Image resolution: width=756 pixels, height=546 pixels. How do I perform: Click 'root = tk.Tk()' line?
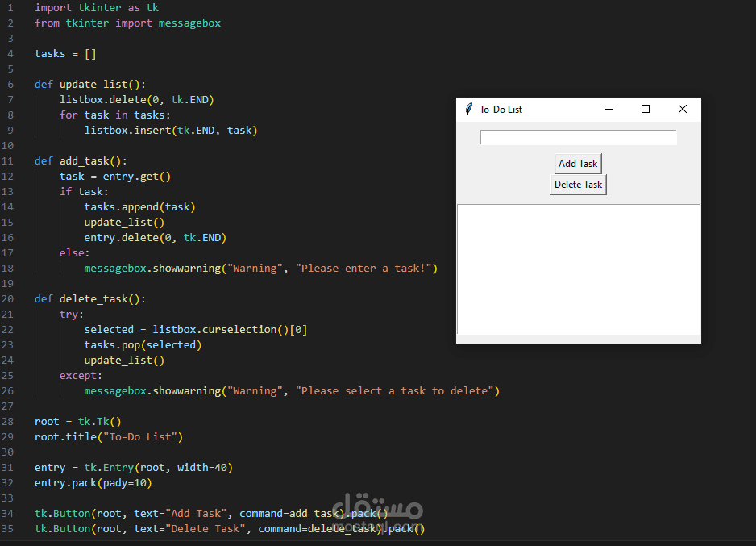pyautogui.click(x=78, y=422)
